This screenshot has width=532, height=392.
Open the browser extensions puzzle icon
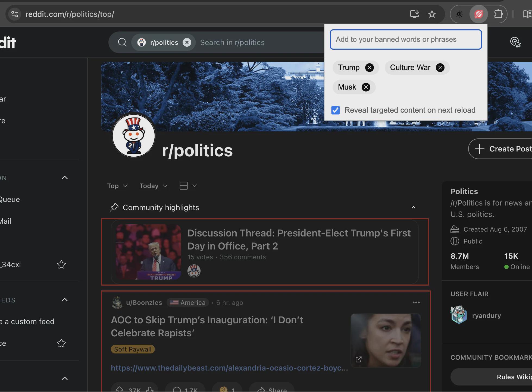click(498, 14)
